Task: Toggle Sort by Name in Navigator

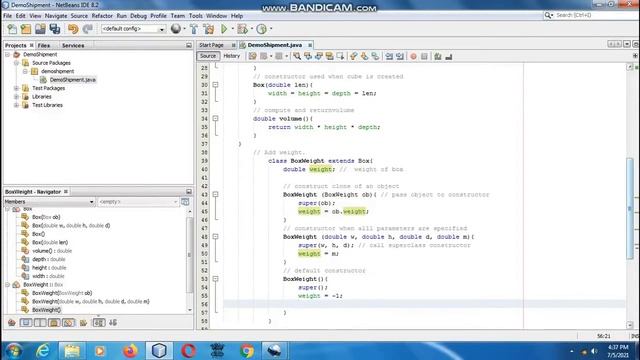Action: tap(99, 323)
